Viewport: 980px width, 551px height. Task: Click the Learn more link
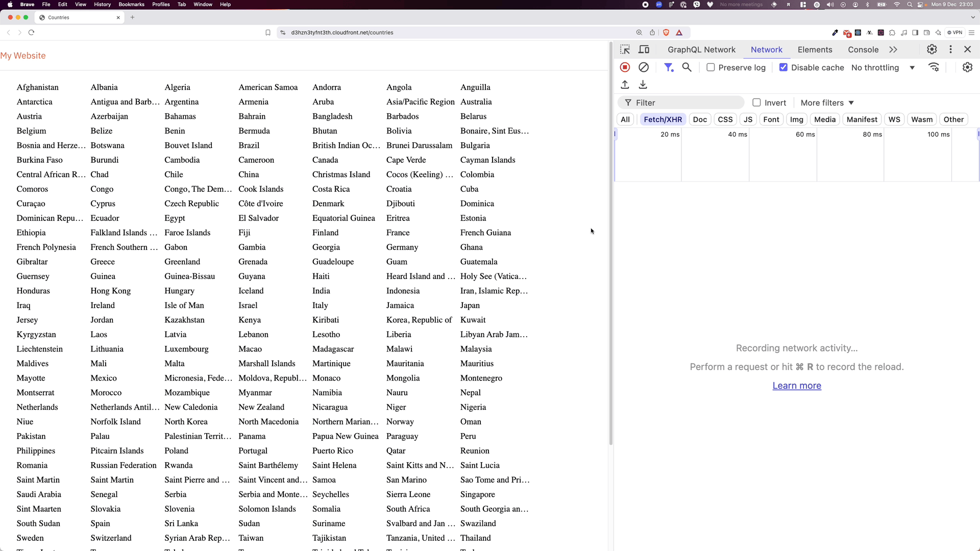797,385
